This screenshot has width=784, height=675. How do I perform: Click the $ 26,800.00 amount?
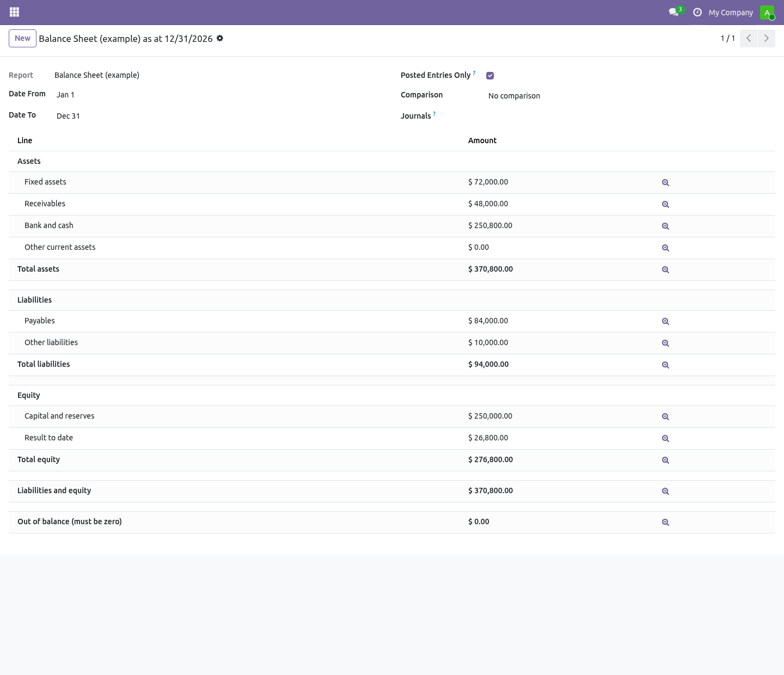coord(488,438)
